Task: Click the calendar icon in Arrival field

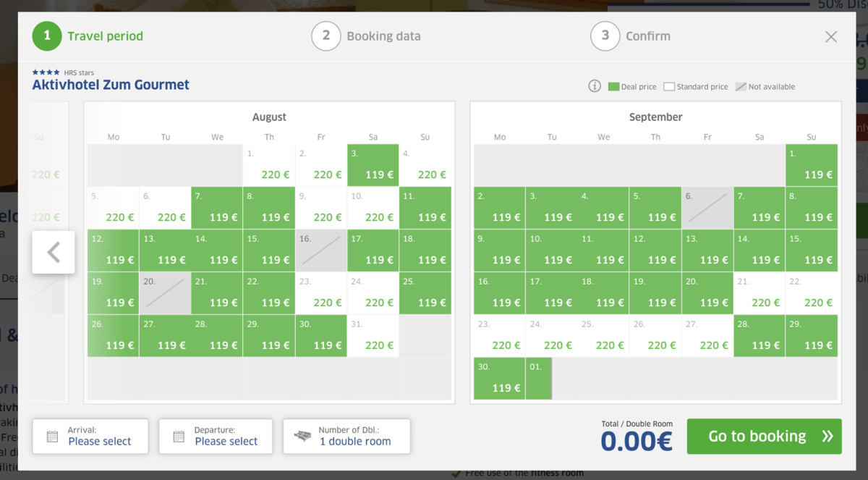Action: [x=52, y=437]
